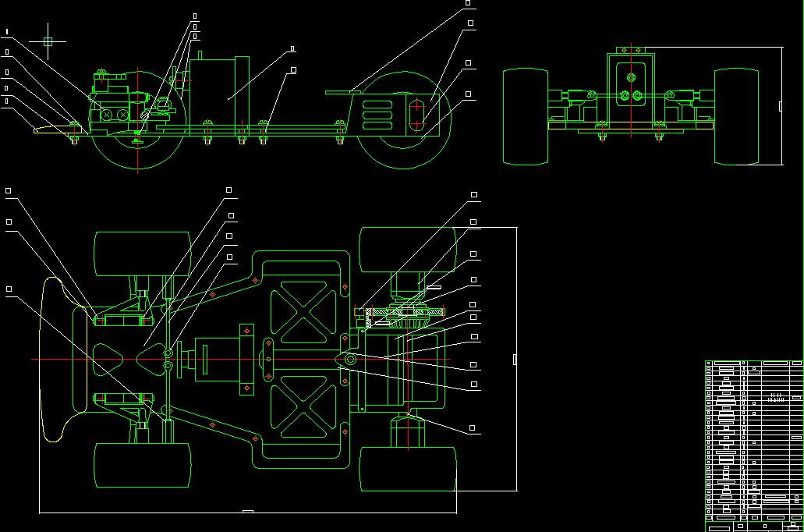Image resolution: width=804 pixels, height=532 pixels.
Task: Pick the overall length dimension text below the plan view
Action: pyautogui.click(x=248, y=512)
